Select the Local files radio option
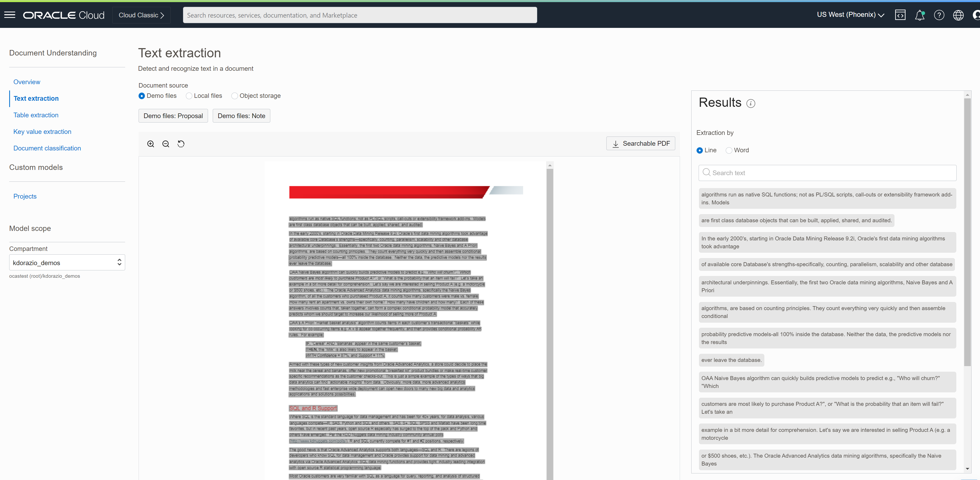This screenshot has width=980, height=480. click(x=189, y=96)
